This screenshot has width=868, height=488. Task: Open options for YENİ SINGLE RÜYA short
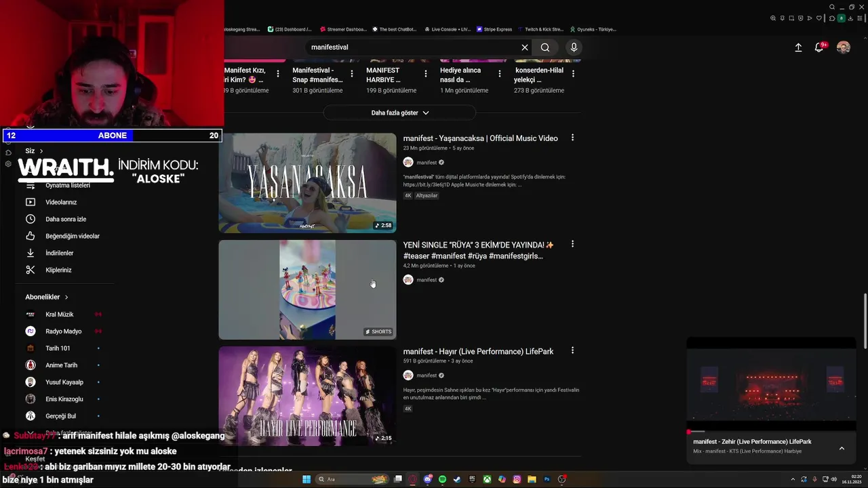pyautogui.click(x=572, y=244)
